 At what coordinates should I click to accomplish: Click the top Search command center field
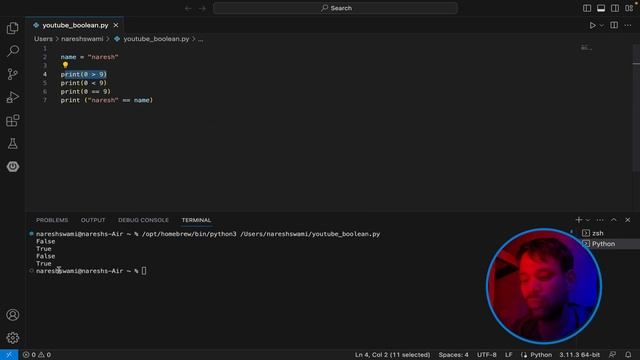click(335, 8)
